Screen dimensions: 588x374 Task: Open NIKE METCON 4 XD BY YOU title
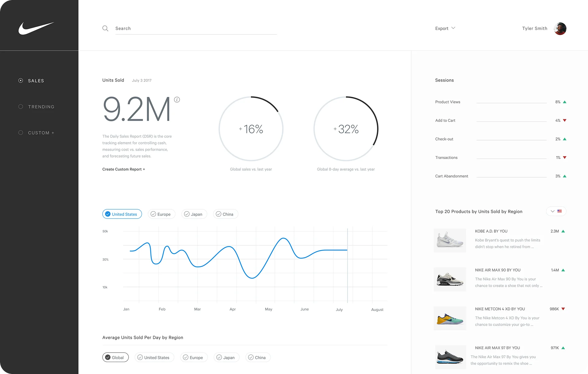pyautogui.click(x=500, y=309)
